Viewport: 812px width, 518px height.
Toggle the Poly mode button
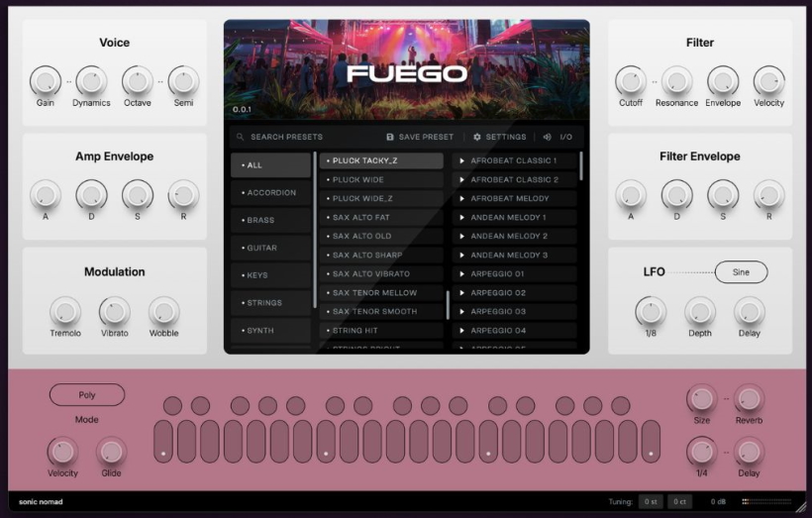(x=87, y=395)
